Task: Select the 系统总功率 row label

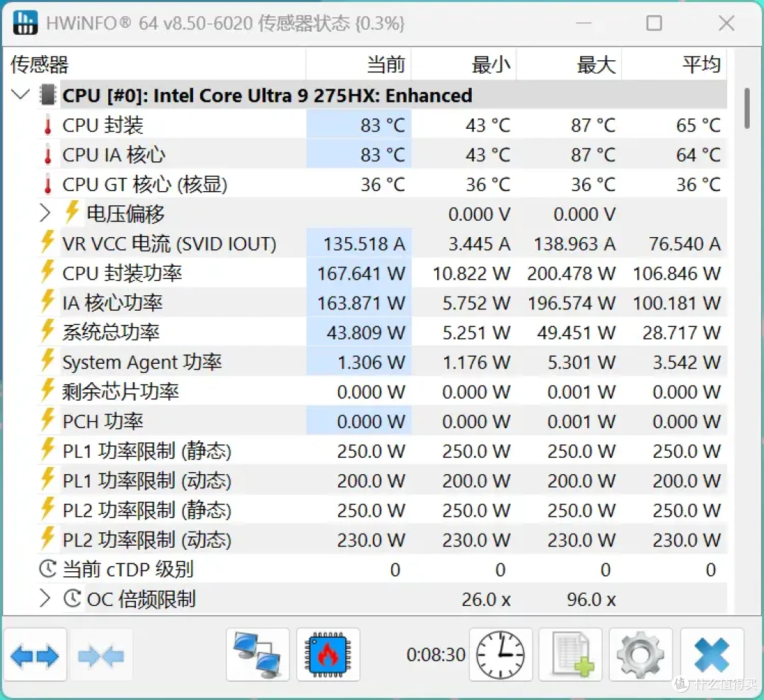Action: 110,333
